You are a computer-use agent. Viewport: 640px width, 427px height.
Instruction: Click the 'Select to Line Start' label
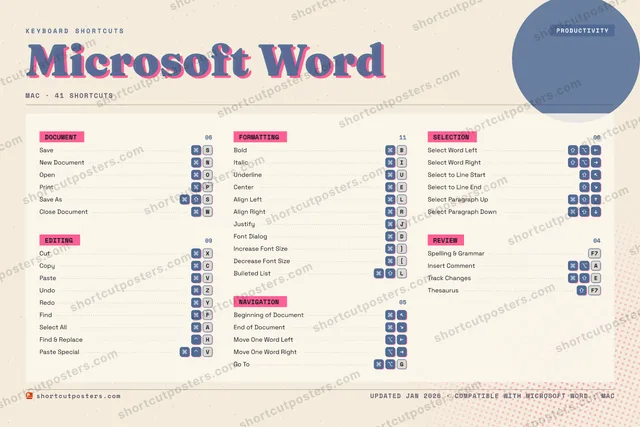pyautogui.click(x=456, y=175)
